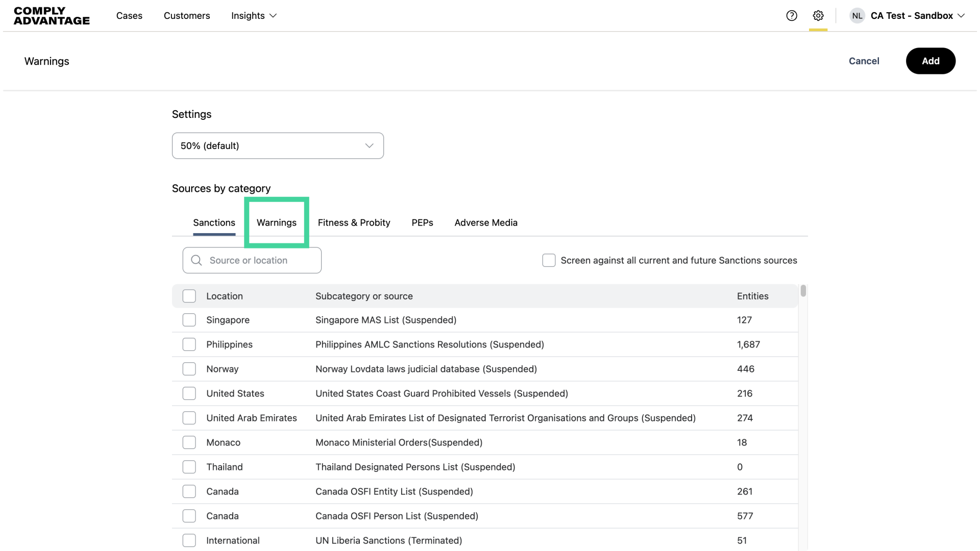
Task: Tick the select-all checkbox in header
Action: click(x=189, y=296)
